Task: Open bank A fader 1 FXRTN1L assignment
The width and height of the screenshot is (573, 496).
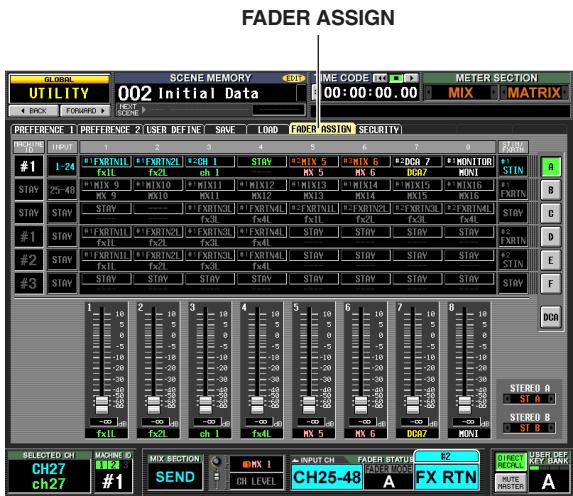Action: [106, 162]
